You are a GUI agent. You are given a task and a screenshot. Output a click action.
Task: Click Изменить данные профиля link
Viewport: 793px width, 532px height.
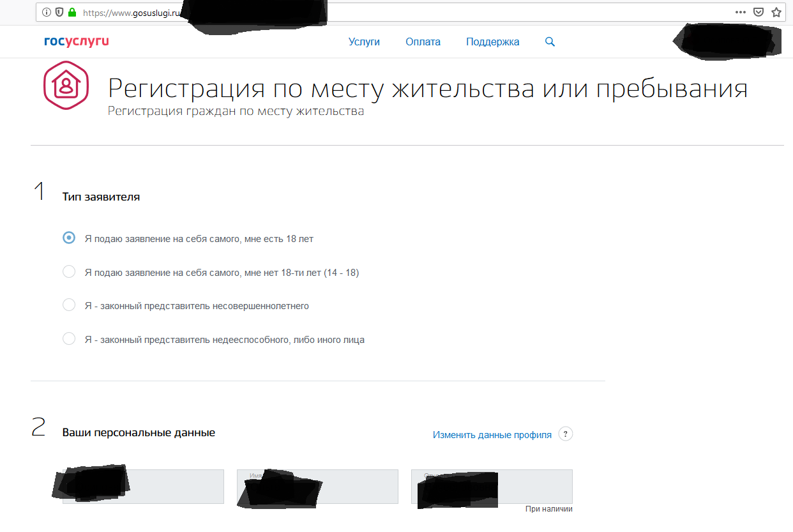tap(492, 435)
